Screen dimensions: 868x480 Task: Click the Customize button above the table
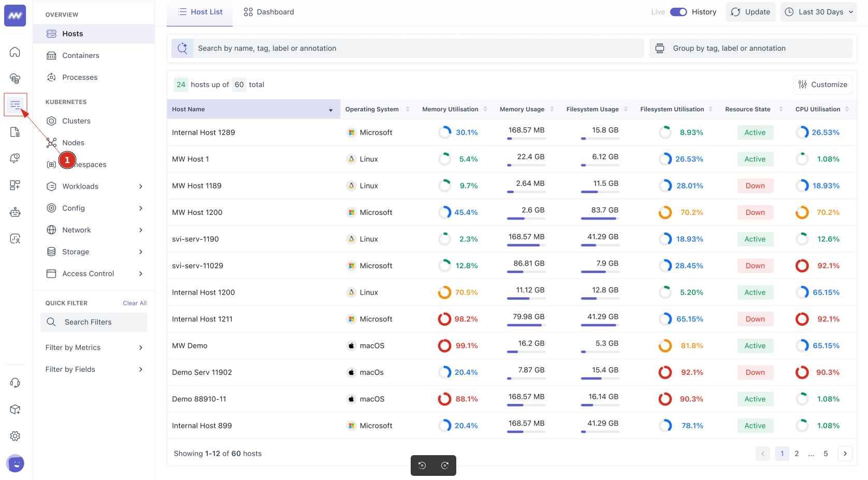tap(822, 84)
